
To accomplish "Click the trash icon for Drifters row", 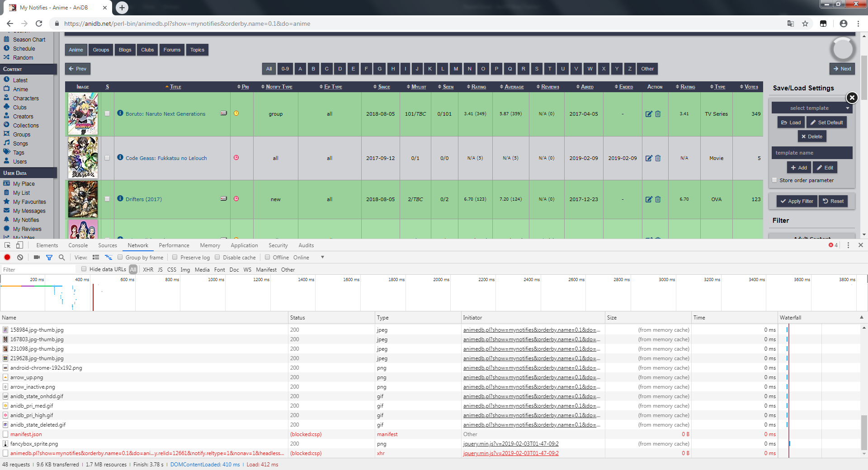I will (658, 199).
